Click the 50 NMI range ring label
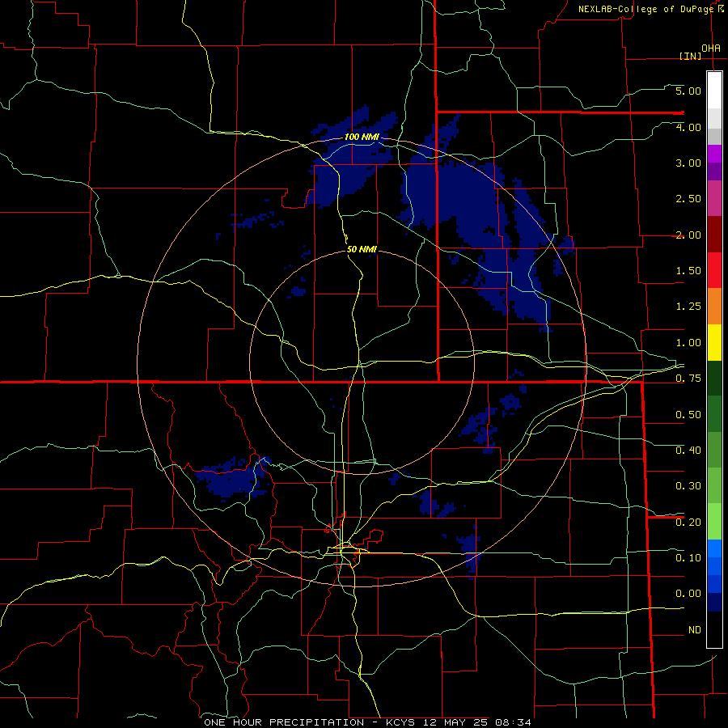Screen dimensions: 728x728 (x=362, y=250)
